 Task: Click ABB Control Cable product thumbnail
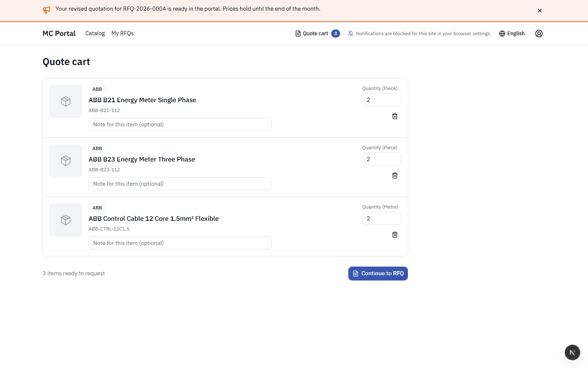click(x=66, y=220)
